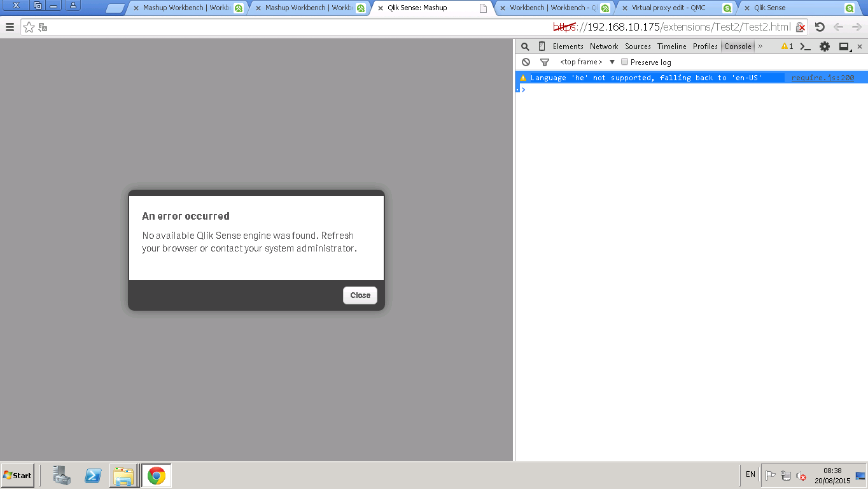Image resolution: width=868 pixels, height=489 pixels.
Task: Click the warning count indicator in DevTools toolbar
Action: point(787,46)
